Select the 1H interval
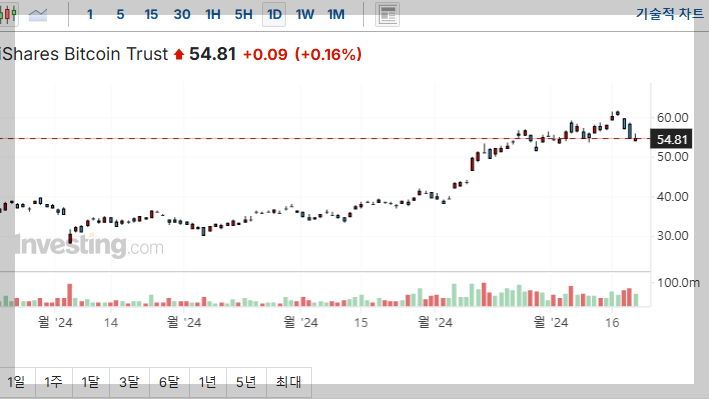The width and height of the screenshot is (709, 399). click(213, 14)
